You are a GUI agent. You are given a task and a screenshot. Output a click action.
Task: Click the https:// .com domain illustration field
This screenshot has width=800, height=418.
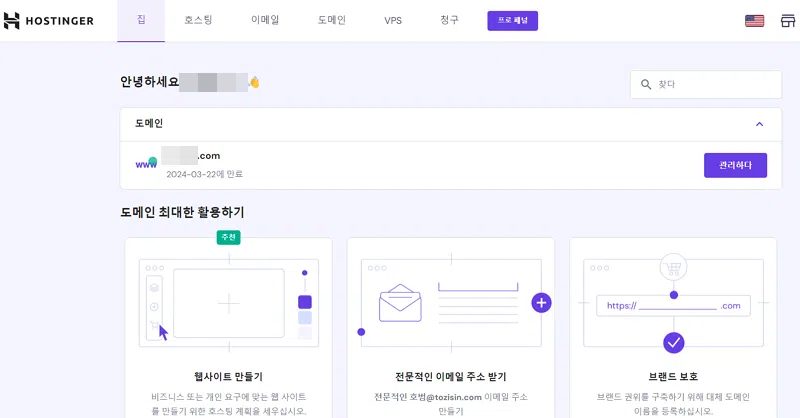coord(673,306)
